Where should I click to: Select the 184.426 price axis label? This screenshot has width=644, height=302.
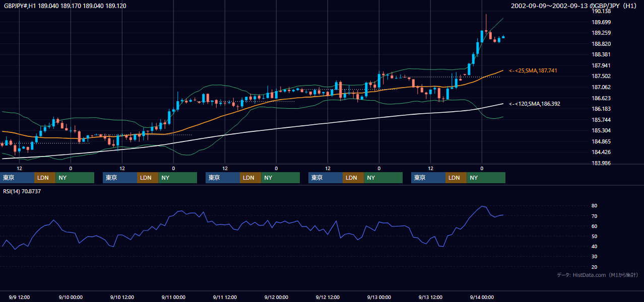coord(601,153)
